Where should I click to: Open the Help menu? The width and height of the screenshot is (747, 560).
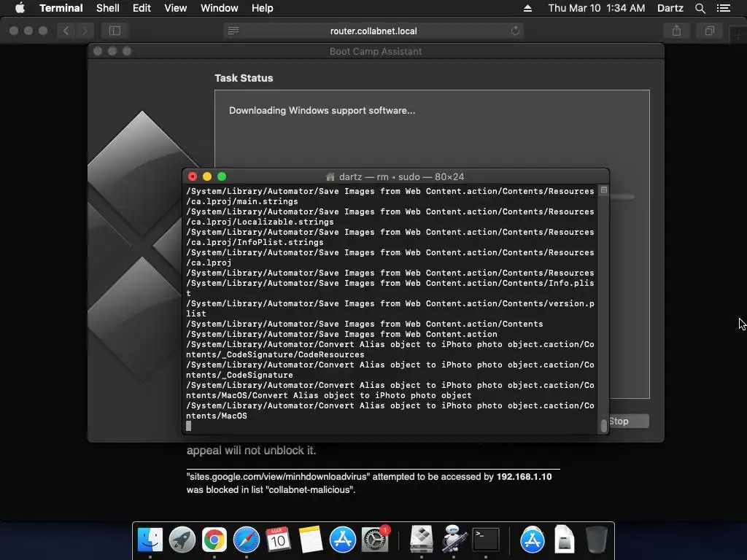click(262, 8)
